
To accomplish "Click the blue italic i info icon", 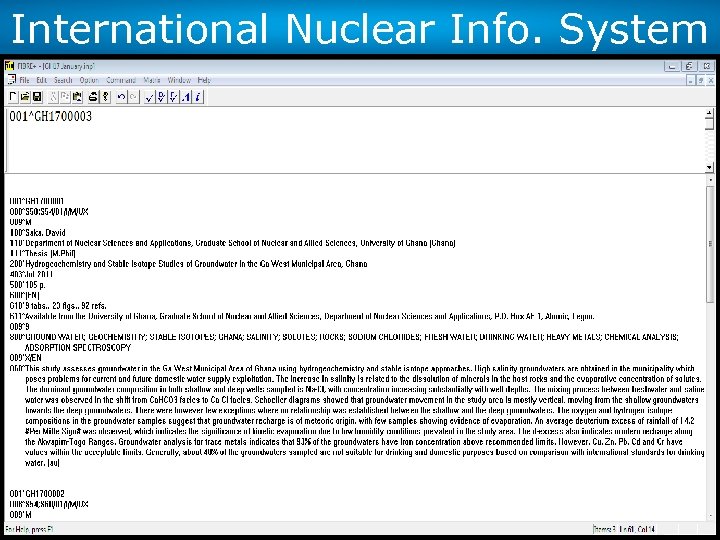I will click(x=198, y=97).
